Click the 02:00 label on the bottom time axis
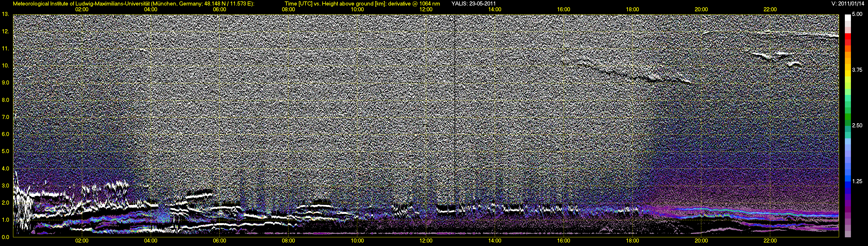Image resolution: width=868 pixels, height=246 pixels. [x=82, y=241]
